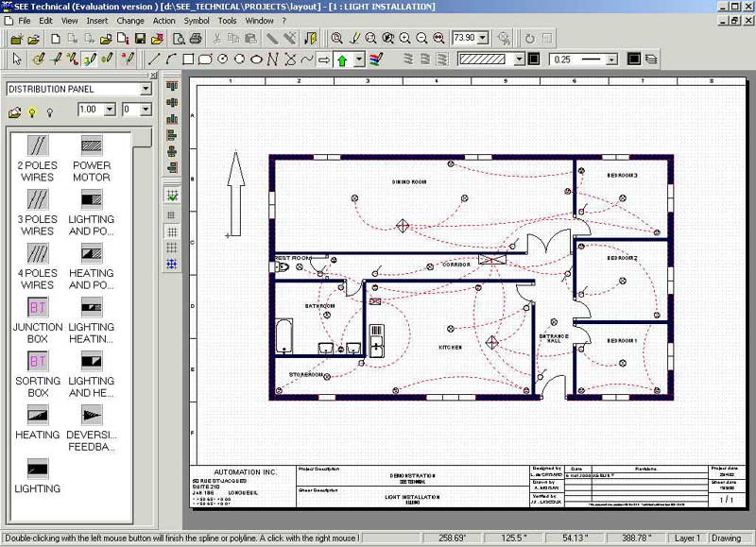
Task: Select the Polyline N-shaped tool
Action: coord(273,59)
